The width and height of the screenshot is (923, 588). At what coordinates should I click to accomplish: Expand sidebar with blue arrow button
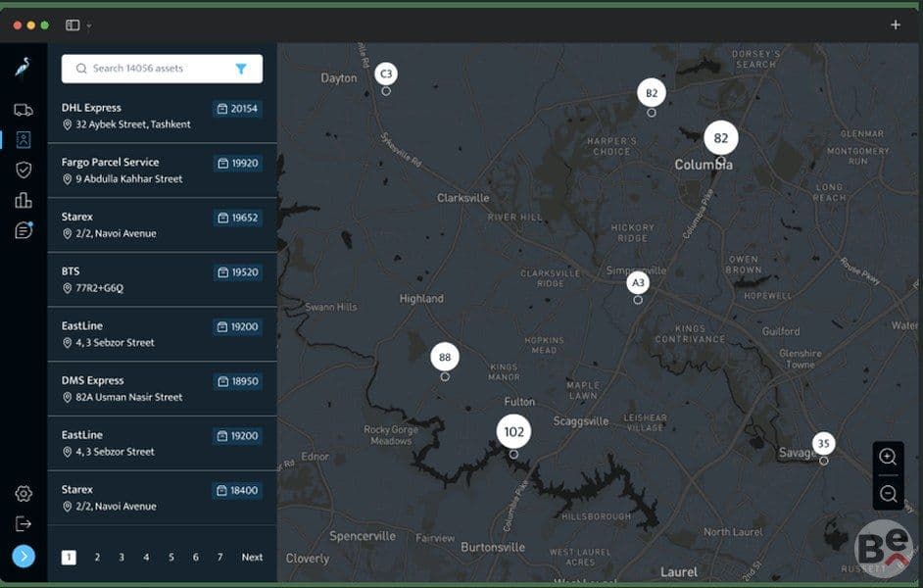pos(24,557)
